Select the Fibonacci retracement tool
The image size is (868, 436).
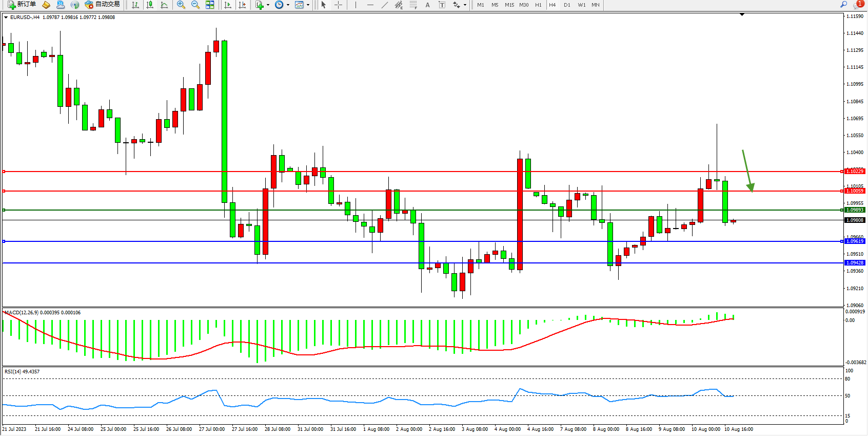click(413, 5)
